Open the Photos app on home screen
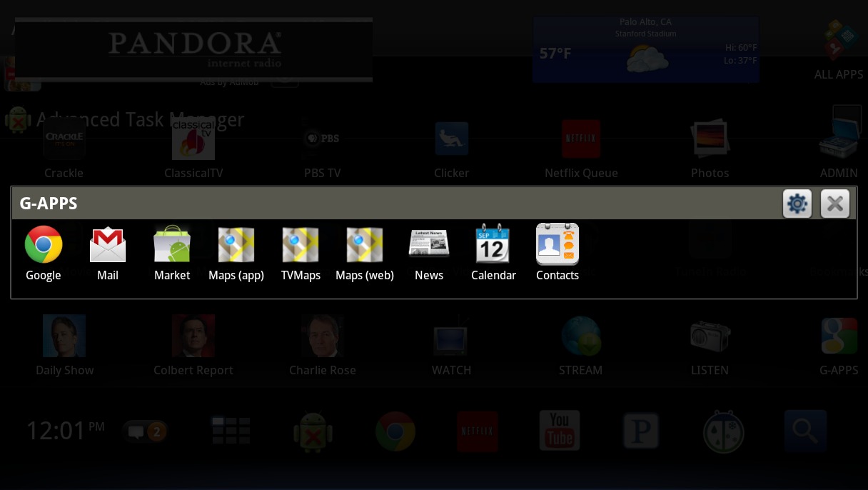The height and width of the screenshot is (490, 868). click(x=710, y=150)
